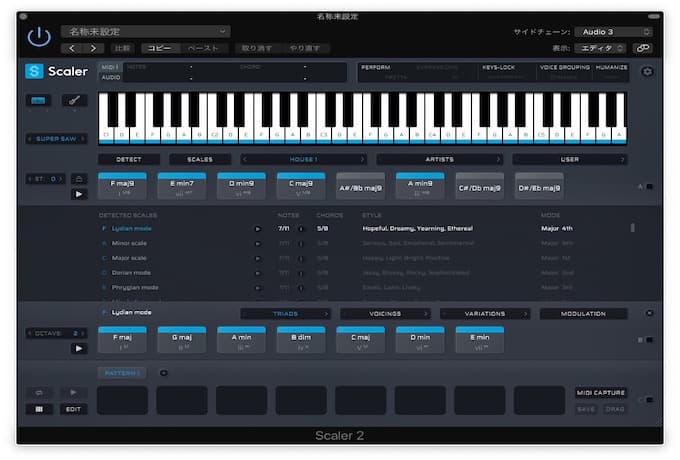
Task: Play the Lydian mode scale chords
Action: (79, 348)
